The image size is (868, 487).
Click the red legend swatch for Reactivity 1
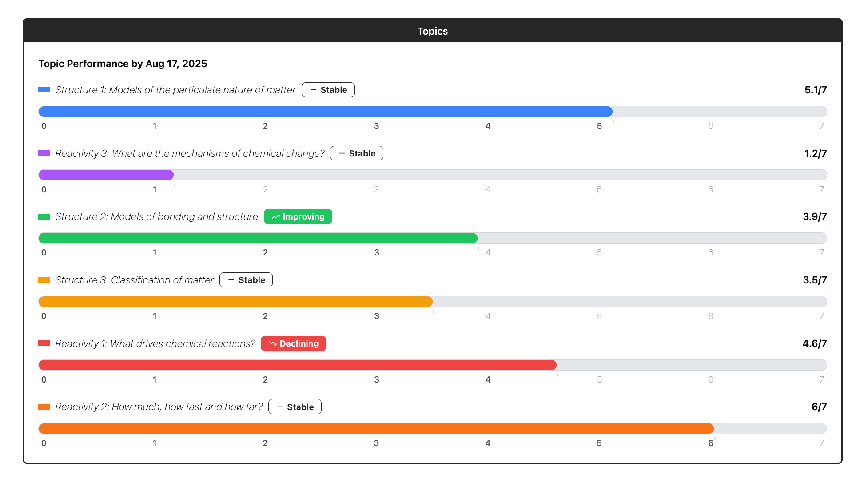click(x=44, y=343)
